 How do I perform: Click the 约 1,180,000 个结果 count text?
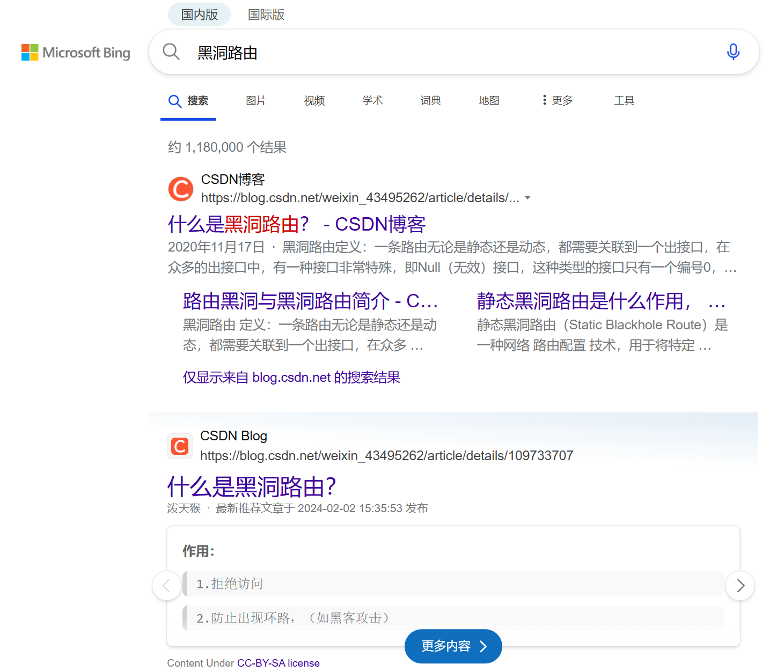tap(227, 147)
